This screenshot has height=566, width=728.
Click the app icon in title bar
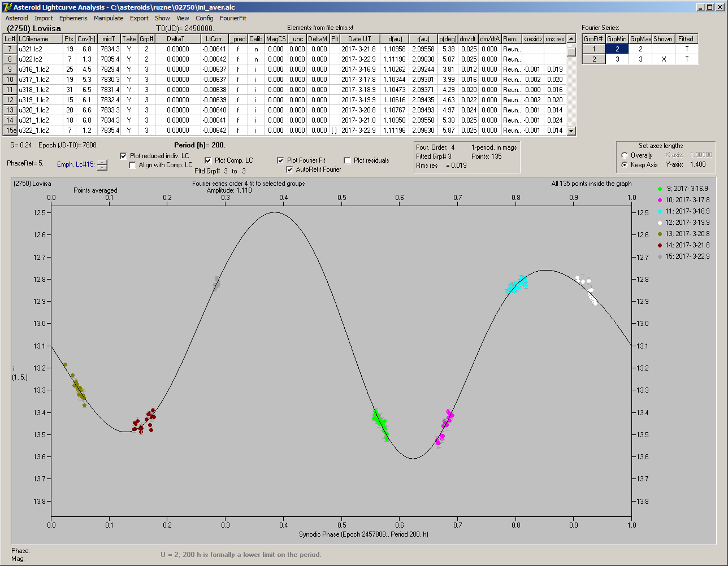pos(7,7)
